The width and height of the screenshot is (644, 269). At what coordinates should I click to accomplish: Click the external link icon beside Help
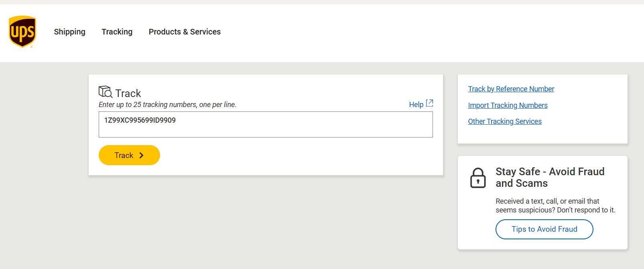[429, 103]
